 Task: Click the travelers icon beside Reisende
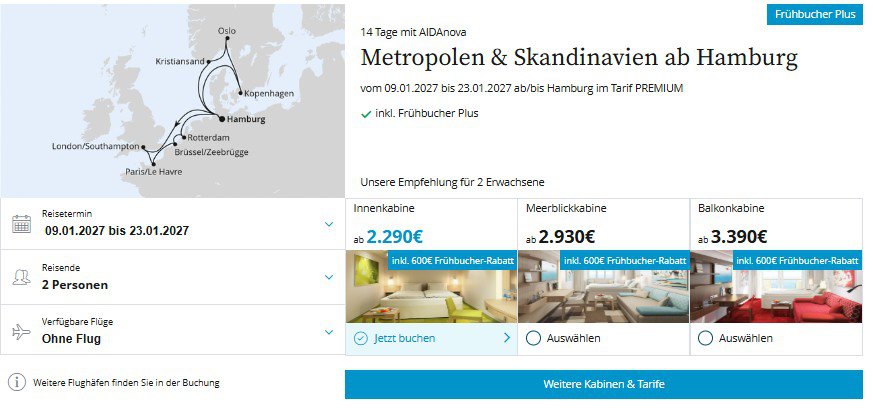click(x=21, y=278)
